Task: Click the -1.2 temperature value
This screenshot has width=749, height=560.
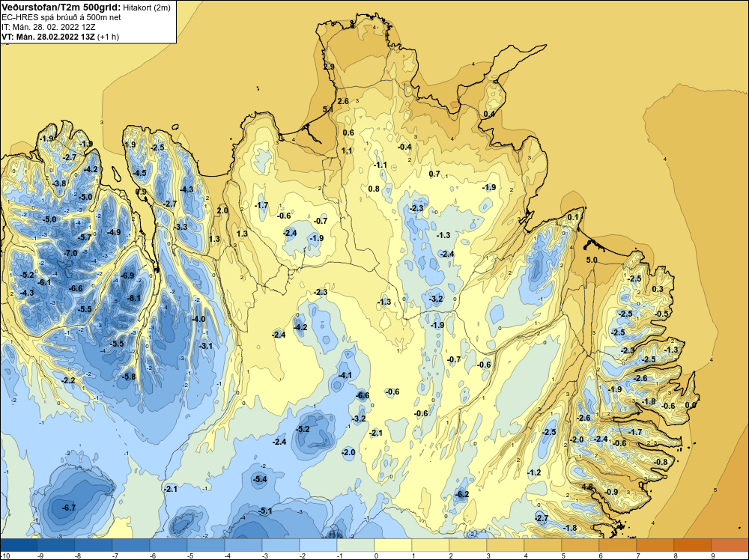Action: (535, 472)
